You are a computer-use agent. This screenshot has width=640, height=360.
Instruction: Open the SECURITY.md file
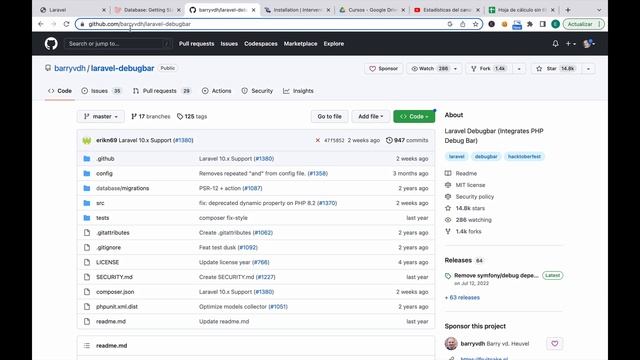(114, 277)
